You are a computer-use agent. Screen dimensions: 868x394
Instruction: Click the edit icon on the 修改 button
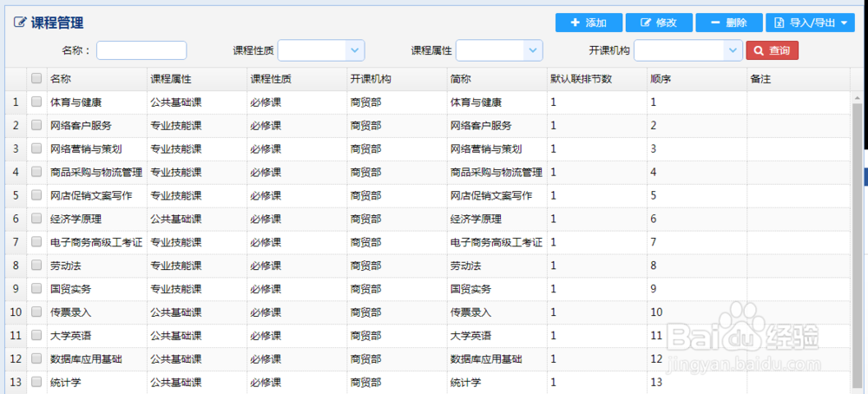(x=646, y=23)
